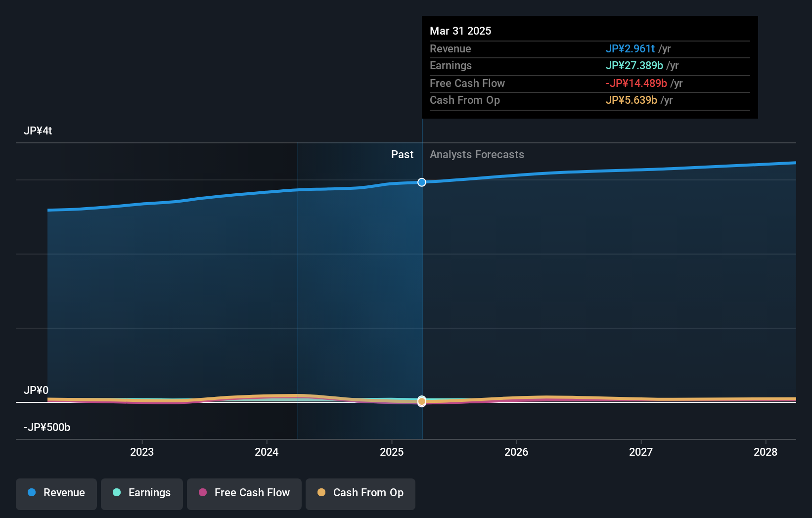Image resolution: width=812 pixels, height=518 pixels.
Task: Click the Analysts Forecasts label
Action: coord(477,155)
